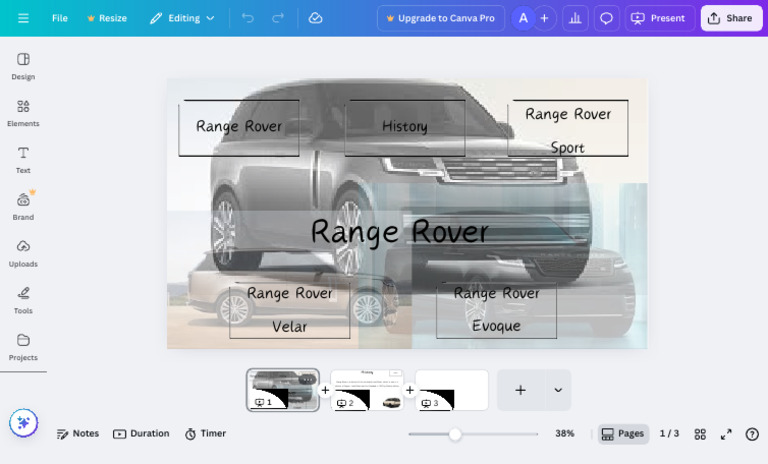This screenshot has width=768, height=464.
Task: Open the File menu
Action: tap(60, 18)
